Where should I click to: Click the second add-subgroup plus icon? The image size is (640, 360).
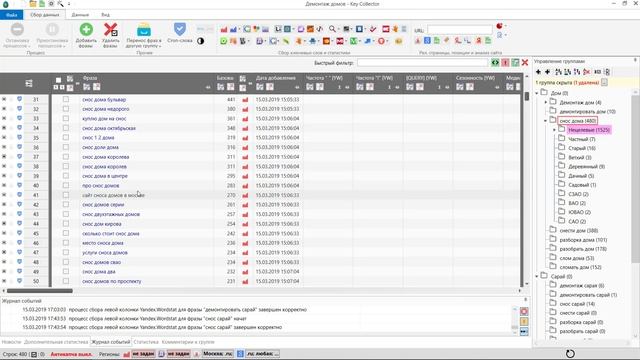(547, 72)
